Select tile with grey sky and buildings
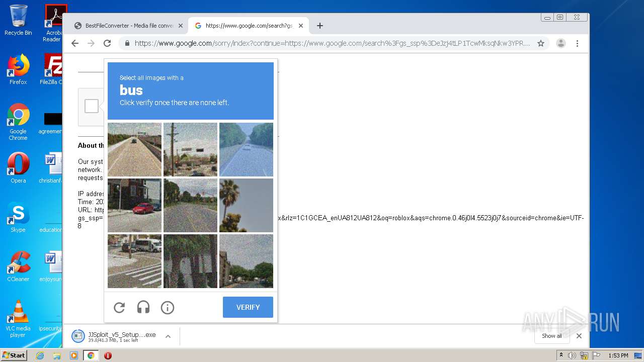The height and width of the screenshot is (362, 644). click(x=246, y=261)
